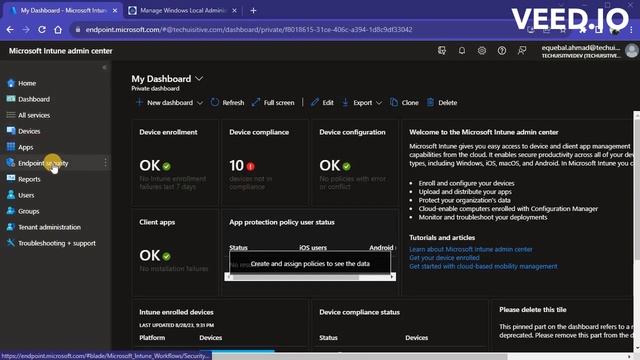Open the remote help icon in header
The width and height of the screenshot is (640, 360).
(x=442, y=51)
